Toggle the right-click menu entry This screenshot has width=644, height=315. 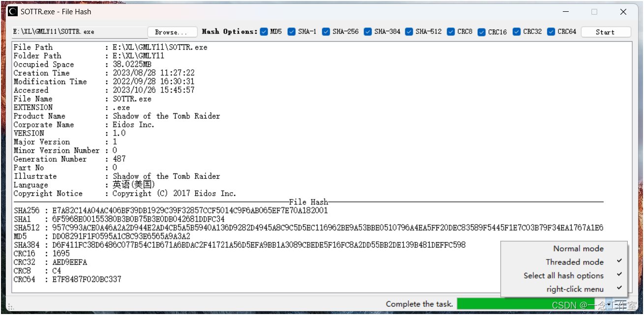point(564,289)
